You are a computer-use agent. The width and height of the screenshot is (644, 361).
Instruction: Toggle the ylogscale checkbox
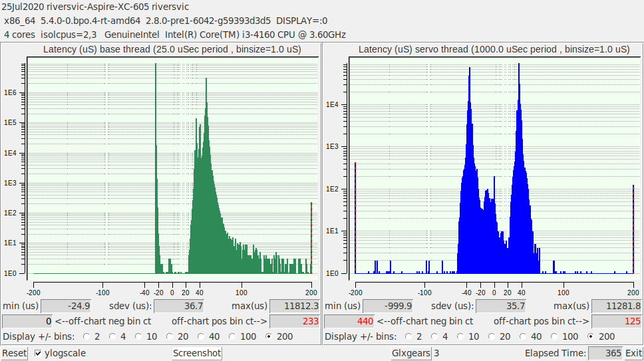click(38, 353)
